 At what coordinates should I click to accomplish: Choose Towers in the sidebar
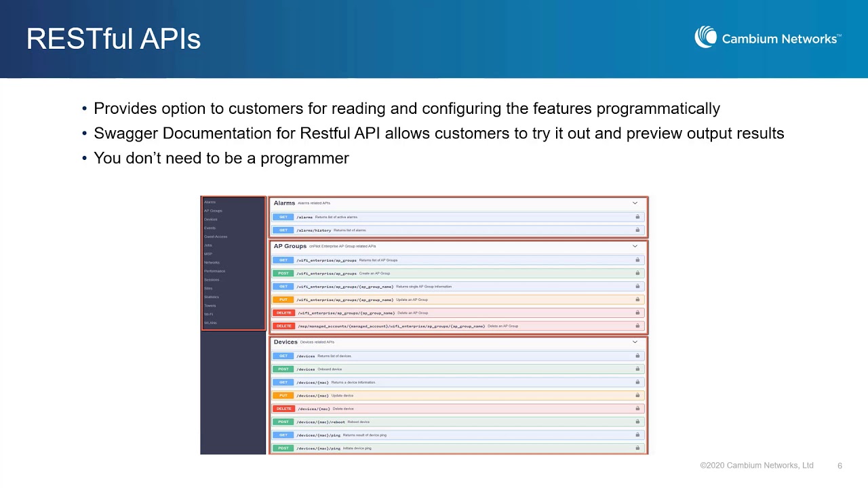(210, 306)
